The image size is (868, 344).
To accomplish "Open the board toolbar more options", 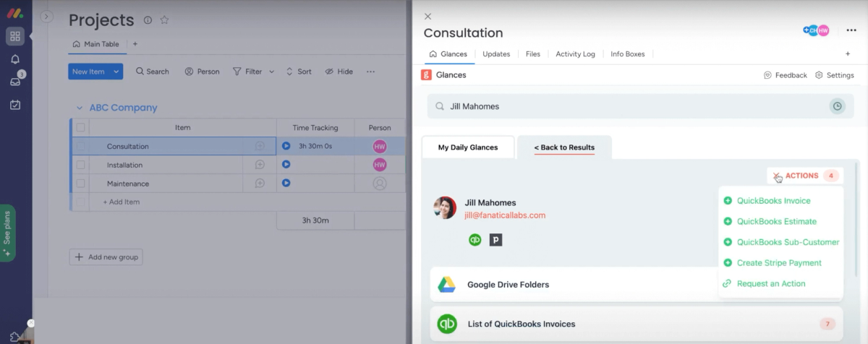I will coord(370,72).
